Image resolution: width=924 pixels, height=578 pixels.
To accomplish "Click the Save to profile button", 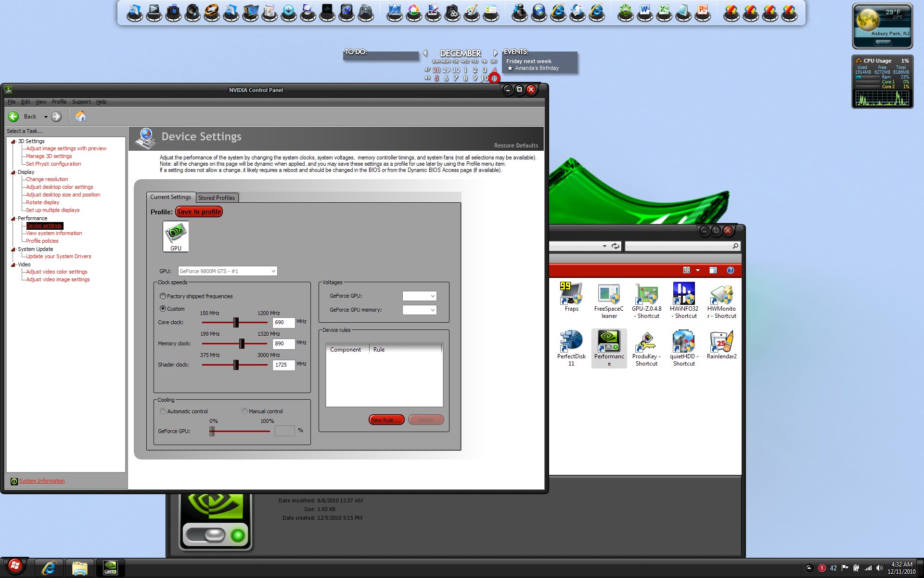I will (x=199, y=211).
